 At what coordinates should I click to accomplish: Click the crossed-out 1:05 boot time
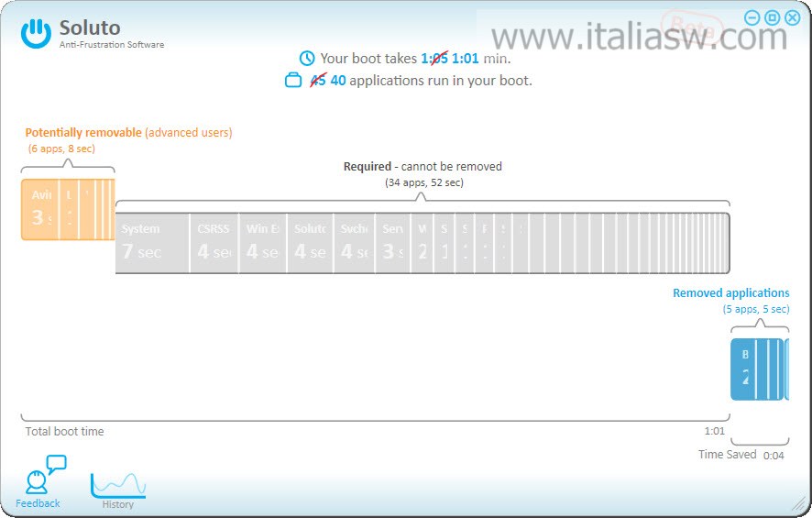tap(434, 58)
